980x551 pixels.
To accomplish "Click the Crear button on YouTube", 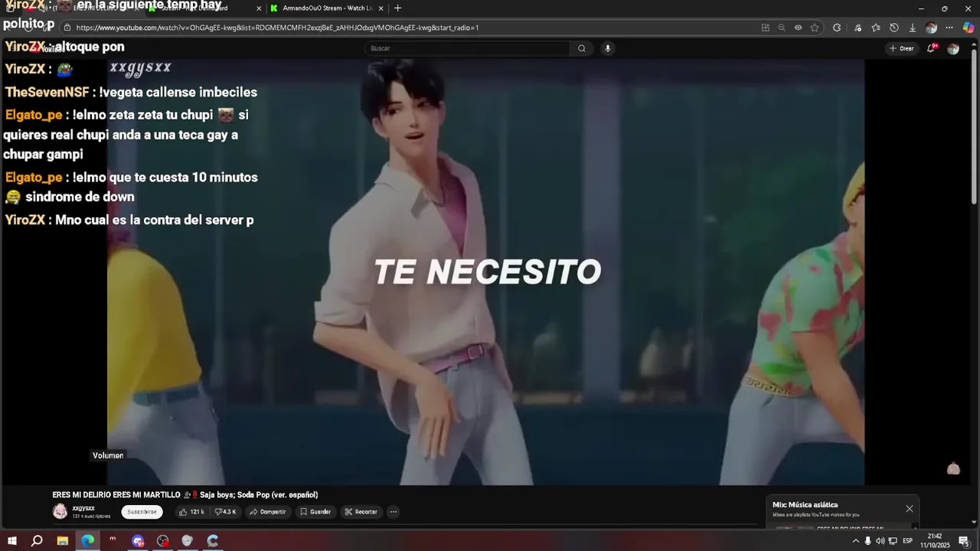I will click(x=901, y=48).
